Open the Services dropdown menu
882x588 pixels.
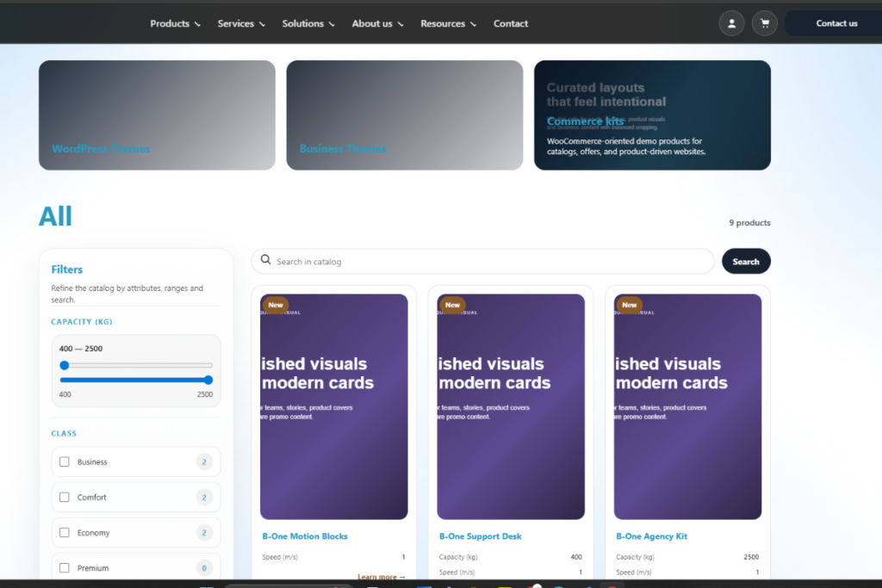tap(241, 23)
